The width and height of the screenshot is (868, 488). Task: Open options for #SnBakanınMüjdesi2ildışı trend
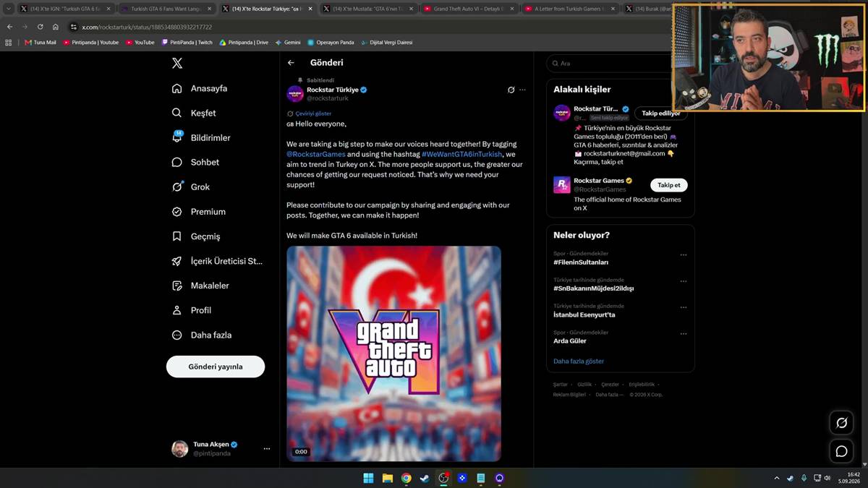coord(684,281)
